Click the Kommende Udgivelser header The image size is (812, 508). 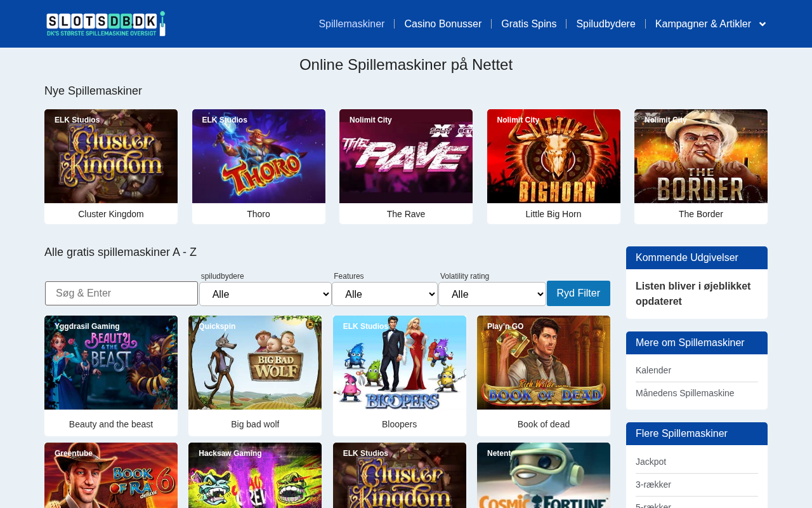tap(697, 258)
